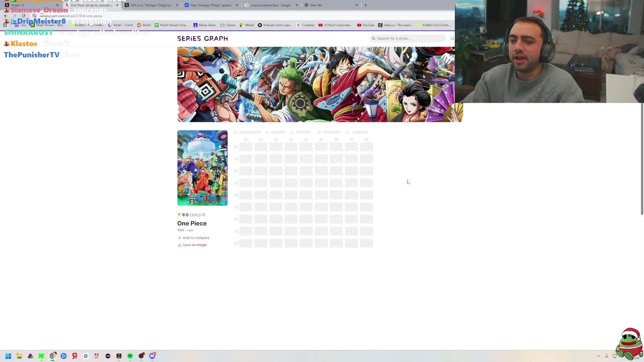
Task: Open a new browser tab with plus
Action: pos(365,5)
